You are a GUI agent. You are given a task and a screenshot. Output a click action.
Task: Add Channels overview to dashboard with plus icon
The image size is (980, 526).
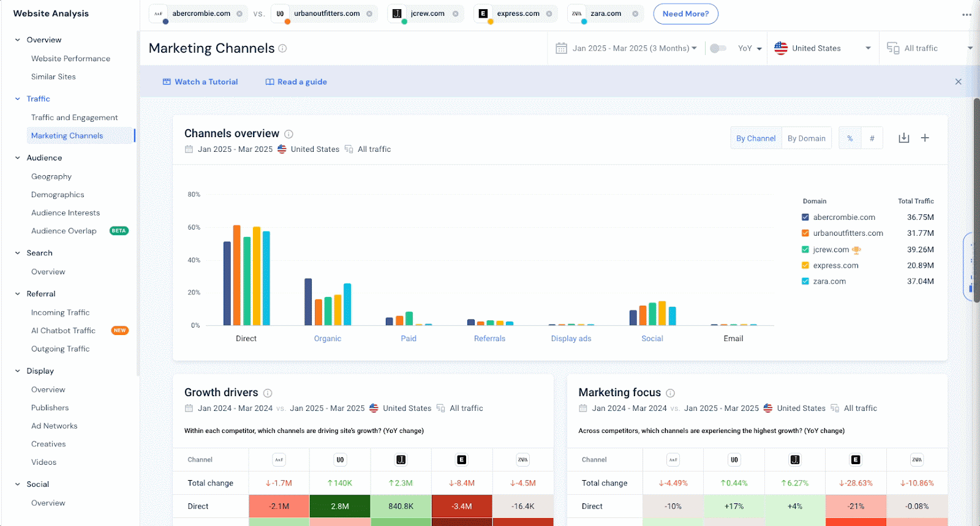coord(925,138)
